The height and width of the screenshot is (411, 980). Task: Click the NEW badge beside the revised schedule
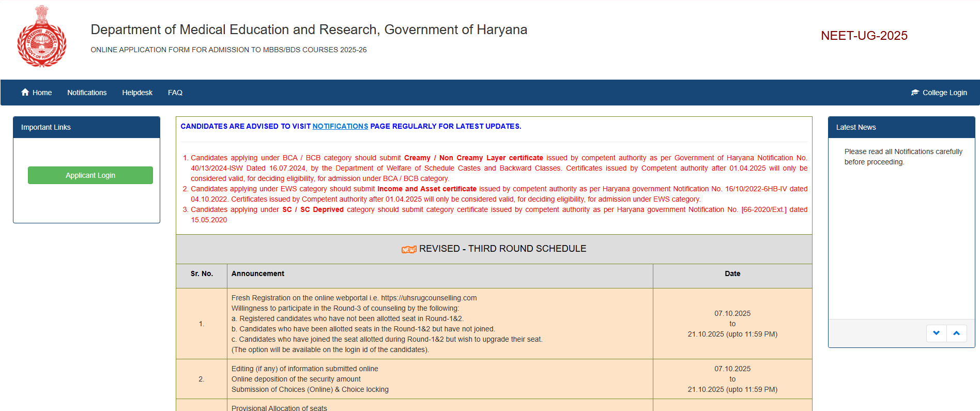409,250
